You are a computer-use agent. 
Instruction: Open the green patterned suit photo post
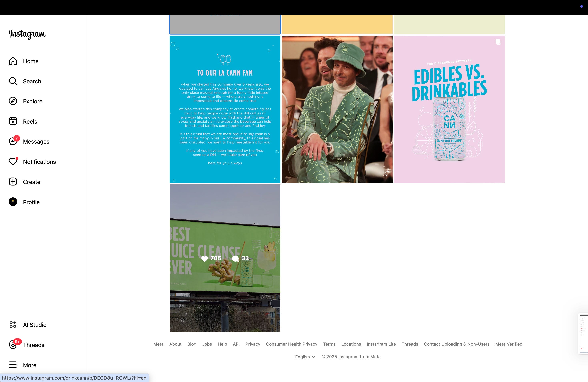(x=337, y=109)
